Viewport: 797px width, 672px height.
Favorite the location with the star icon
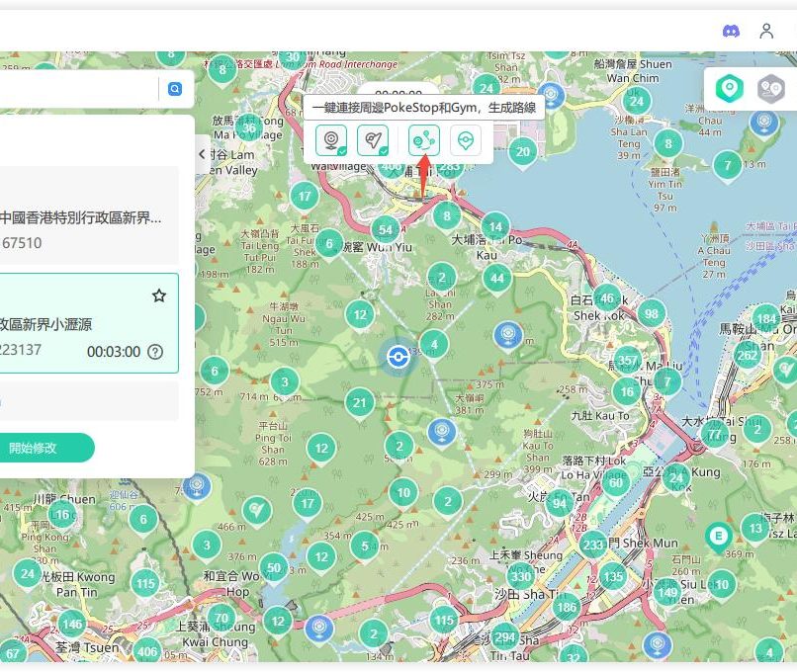pos(158,295)
